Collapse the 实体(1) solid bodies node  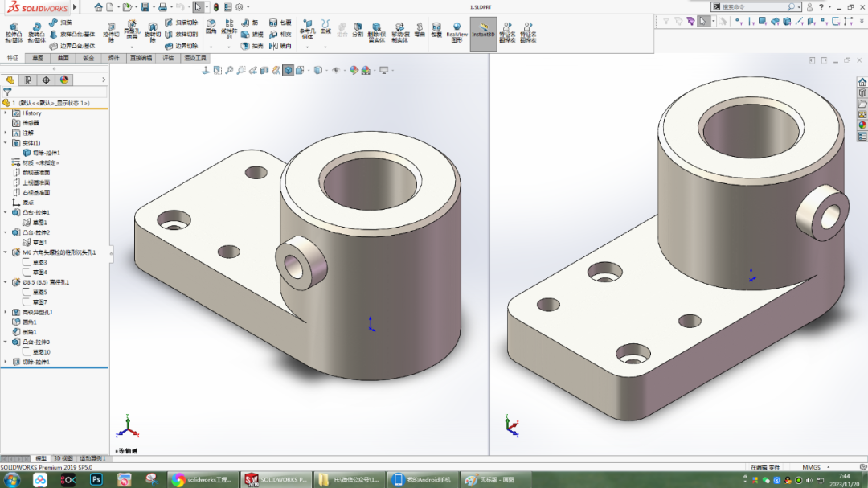pos(6,143)
